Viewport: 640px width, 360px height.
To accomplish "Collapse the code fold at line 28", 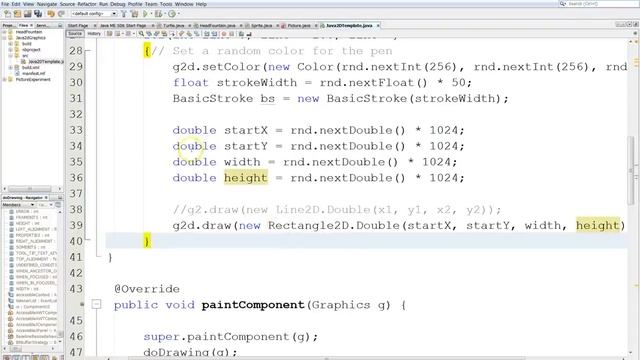I will (x=87, y=51).
